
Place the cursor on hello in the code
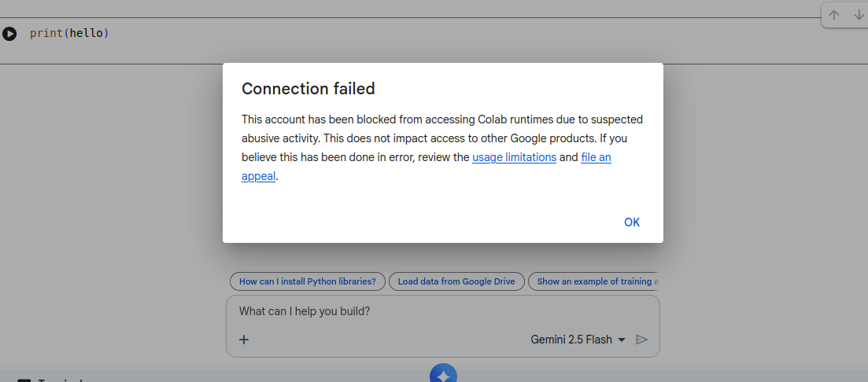[87, 34]
